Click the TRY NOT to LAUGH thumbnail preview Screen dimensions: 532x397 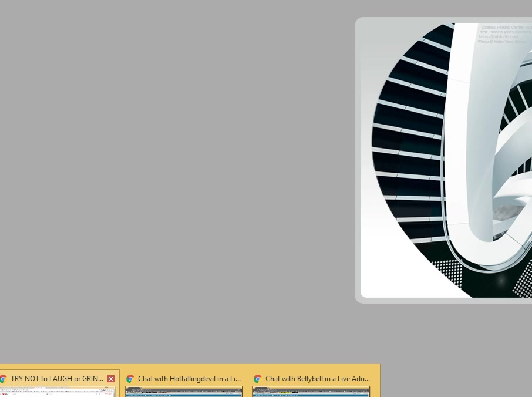(x=58, y=392)
